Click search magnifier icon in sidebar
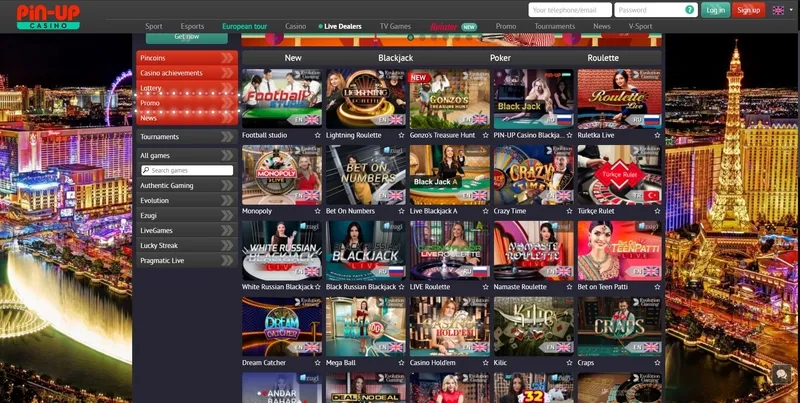 [146, 170]
